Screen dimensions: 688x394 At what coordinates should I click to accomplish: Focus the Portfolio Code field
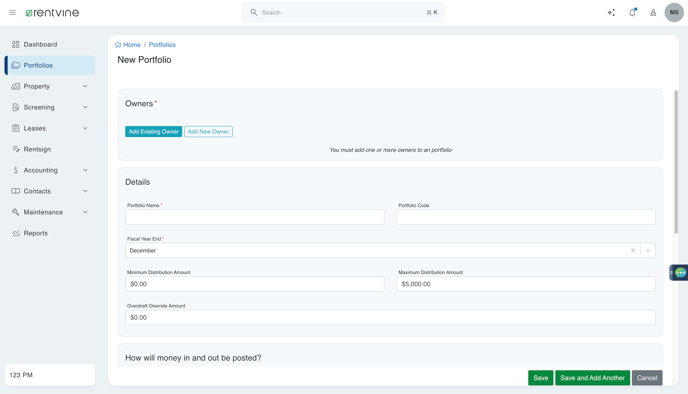coord(526,217)
